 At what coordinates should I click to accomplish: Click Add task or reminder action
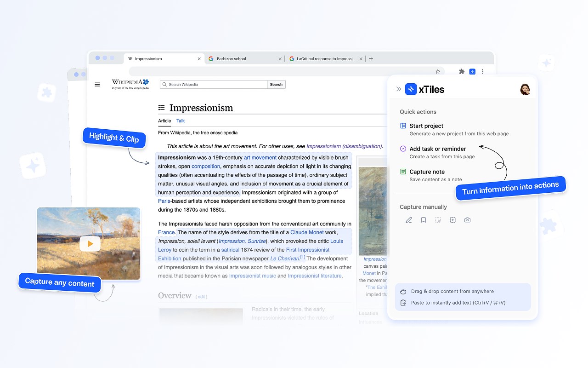[437, 152]
